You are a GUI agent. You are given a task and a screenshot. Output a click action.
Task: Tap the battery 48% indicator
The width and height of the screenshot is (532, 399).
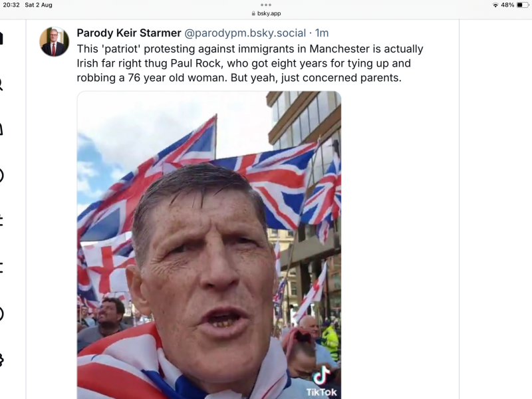pos(515,5)
